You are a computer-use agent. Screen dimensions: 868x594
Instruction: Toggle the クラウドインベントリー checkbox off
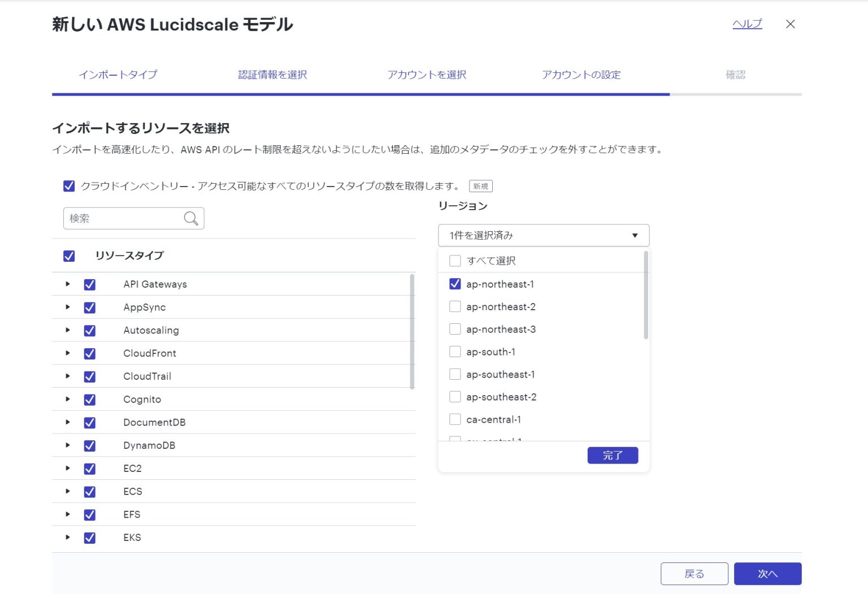coord(69,185)
